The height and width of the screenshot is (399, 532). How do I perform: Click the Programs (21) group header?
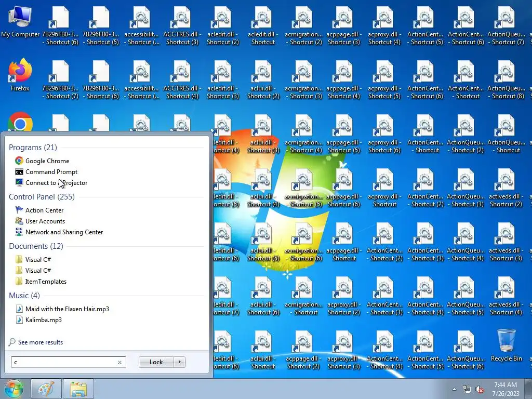click(33, 147)
